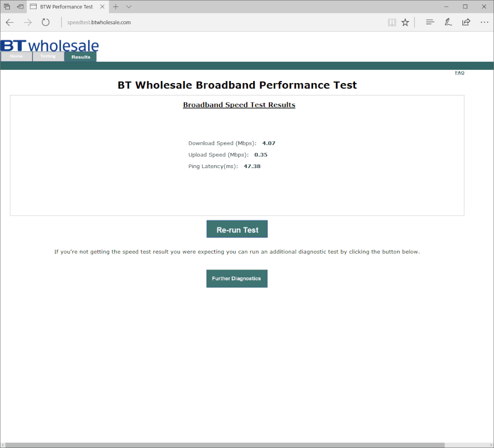The width and height of the screenshot is (494, 448).
Task: Open a new tab with plus icon
Action: pyautogui.click(x=116, y=6)
